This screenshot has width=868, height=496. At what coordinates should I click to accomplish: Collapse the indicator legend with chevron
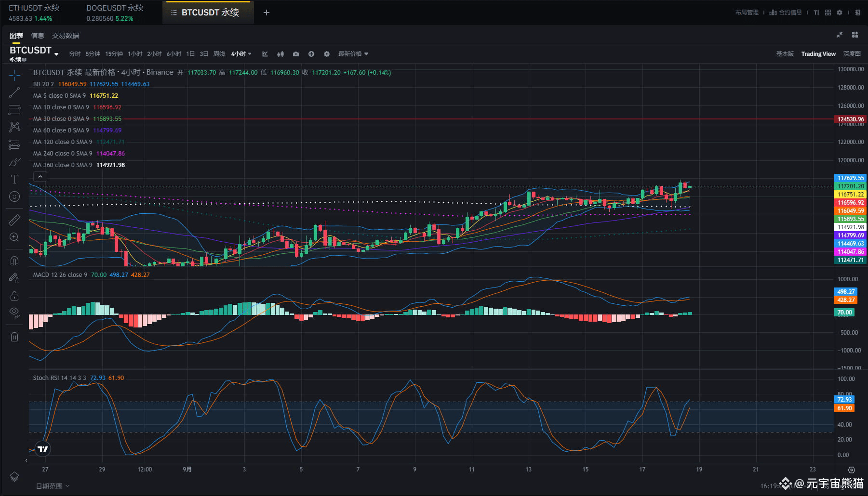(x=40, y=177)
